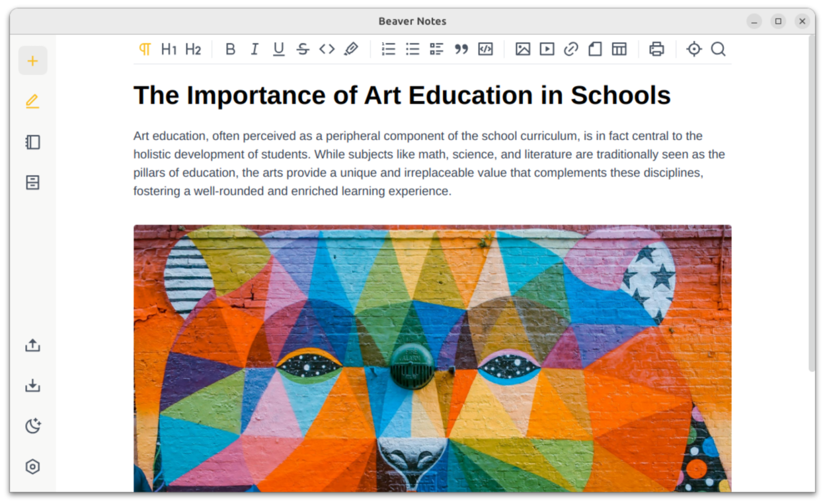The height and width of the screenshot is (504, 825).
Task: Maximize the Beaver Notes window
Action: tap(778, 21)
